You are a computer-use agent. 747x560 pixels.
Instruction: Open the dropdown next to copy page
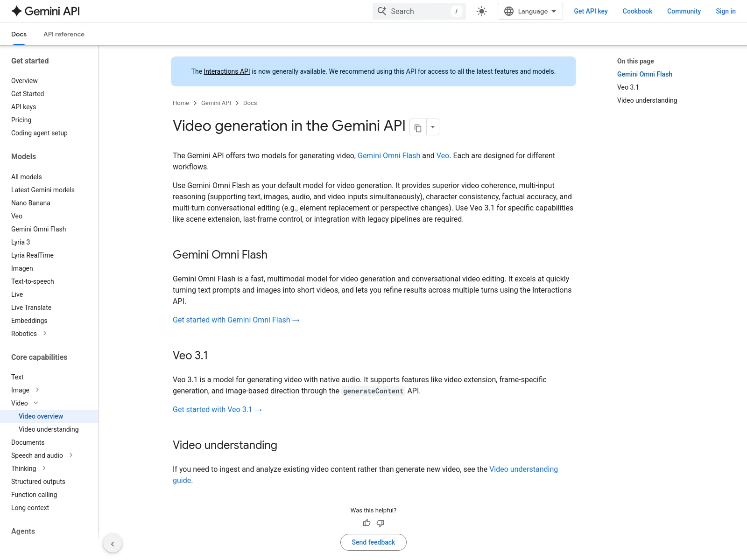433,127
